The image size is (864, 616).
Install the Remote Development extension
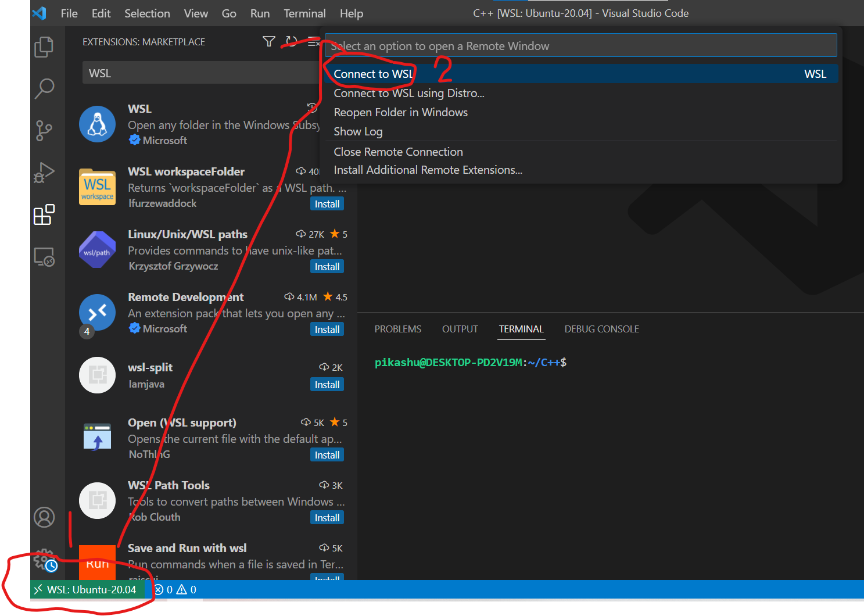(x=327, y=330)
